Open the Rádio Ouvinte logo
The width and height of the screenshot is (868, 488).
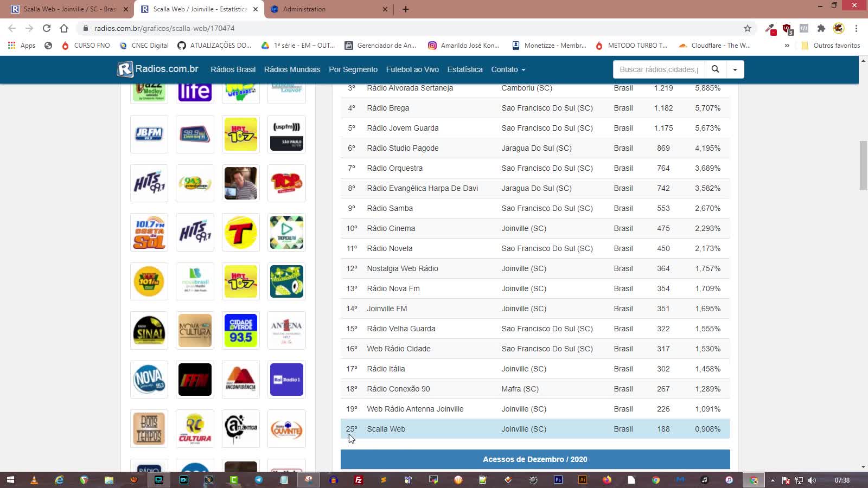(286, 429)
